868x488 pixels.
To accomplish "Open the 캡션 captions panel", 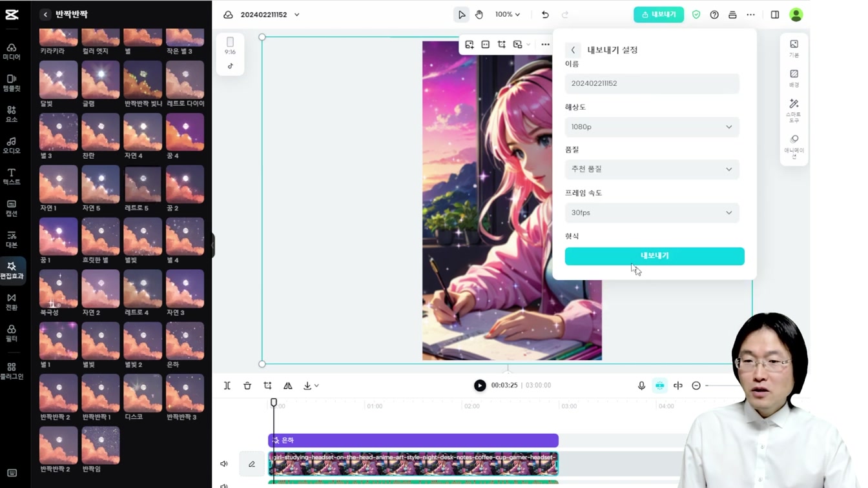I will coord(12,208).
